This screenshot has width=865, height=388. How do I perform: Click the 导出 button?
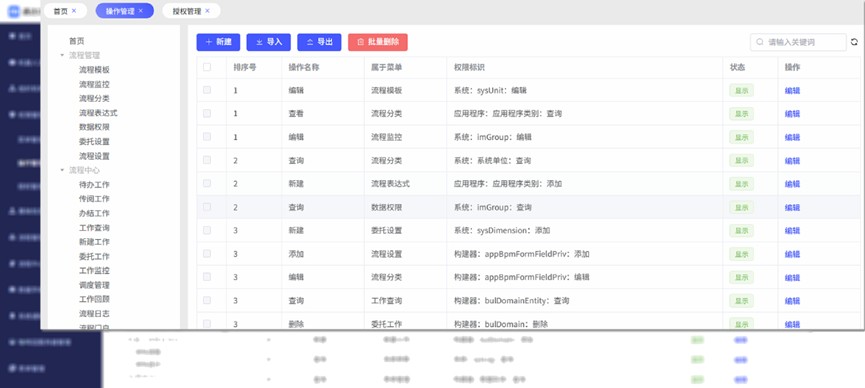pyautogui.click(x=319, y=42)
